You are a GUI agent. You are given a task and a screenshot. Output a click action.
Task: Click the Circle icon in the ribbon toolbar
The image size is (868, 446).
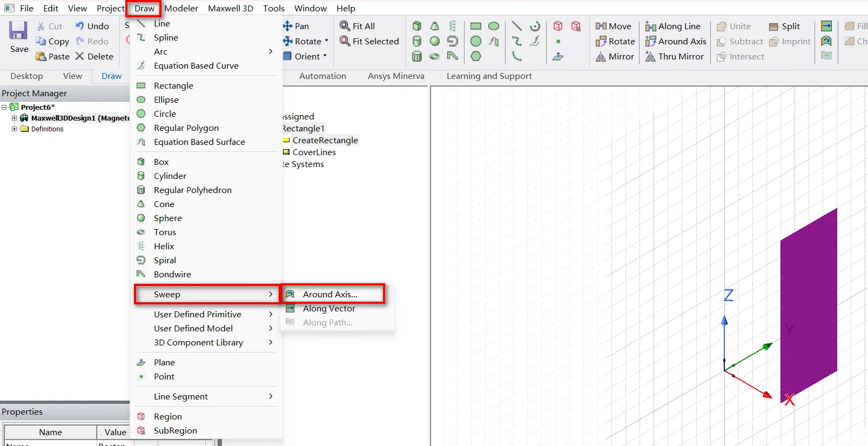coord(476,41)
